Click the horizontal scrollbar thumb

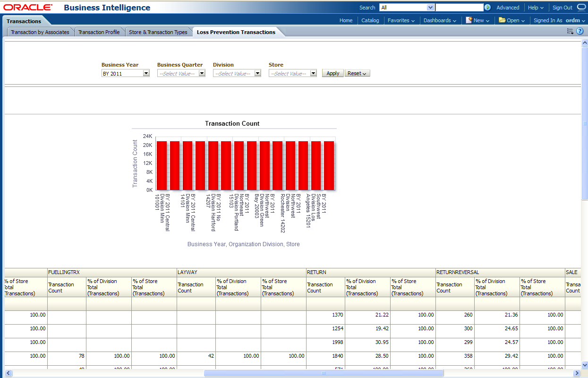324,373
